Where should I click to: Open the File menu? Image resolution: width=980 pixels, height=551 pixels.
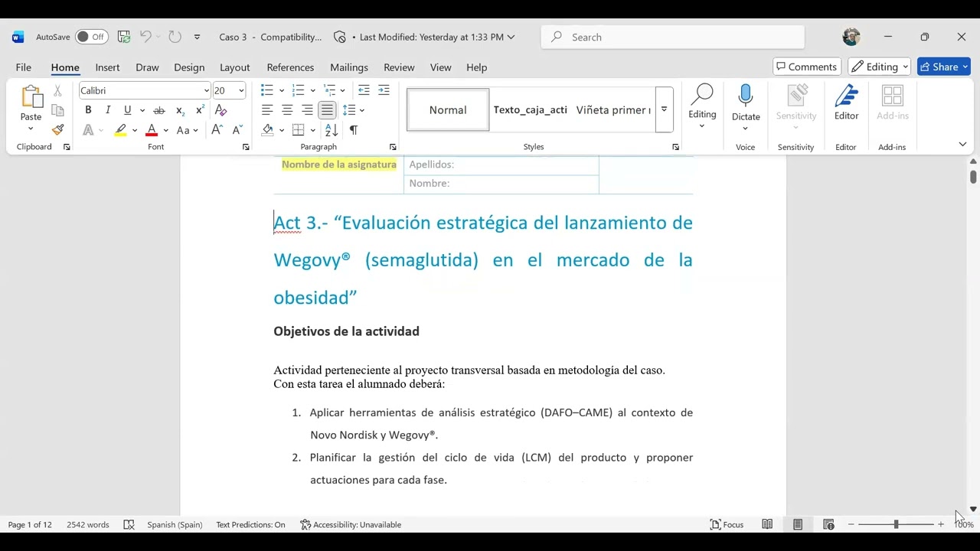coord(24,67)
